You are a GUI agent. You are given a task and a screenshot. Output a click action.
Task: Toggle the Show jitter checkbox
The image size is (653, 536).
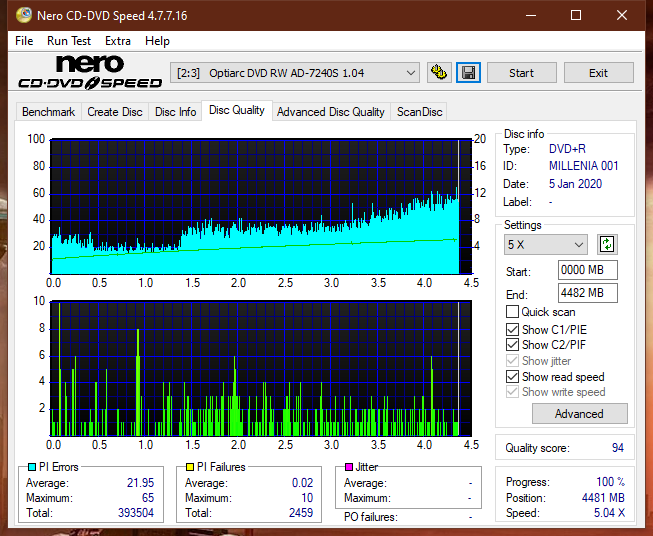click(x=512, y=361)
